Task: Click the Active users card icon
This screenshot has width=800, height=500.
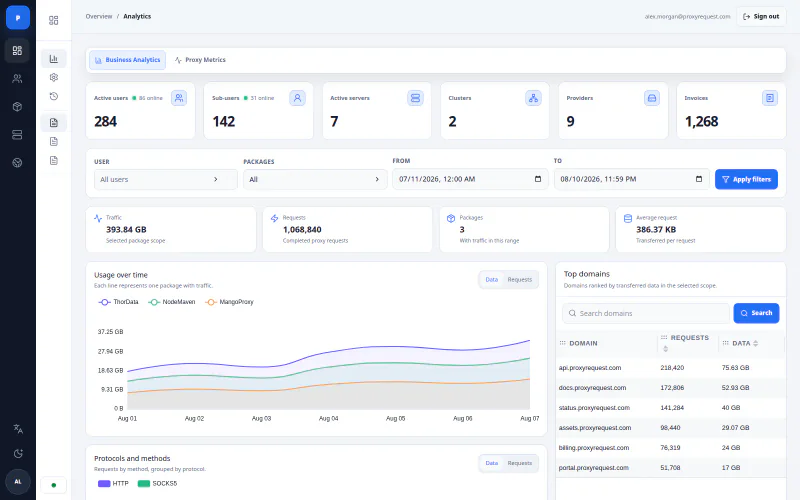Action: [x=179, y=98]
